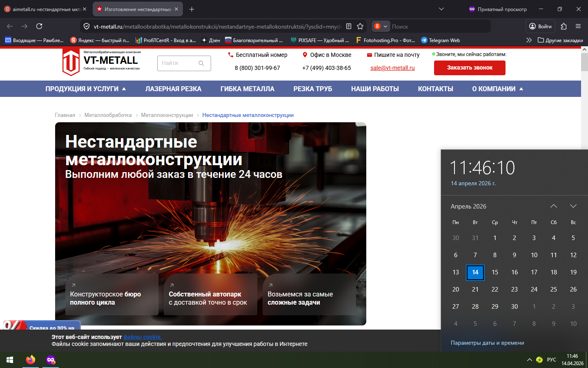Open reader view icon in address bar
Screen dimensions: 588x368
pyautogui.click(x=349, y=26)
